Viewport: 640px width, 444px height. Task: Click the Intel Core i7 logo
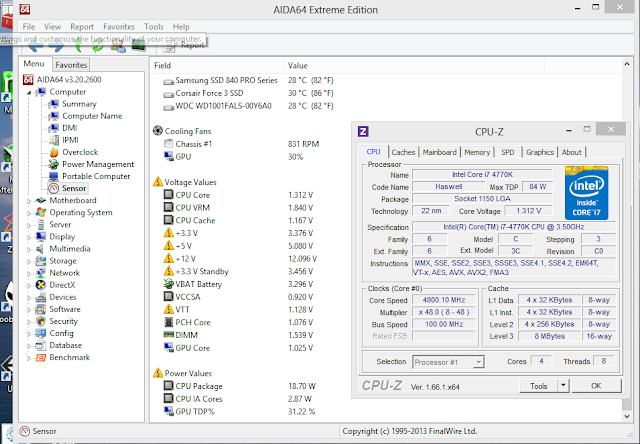(x=587, y=193)
